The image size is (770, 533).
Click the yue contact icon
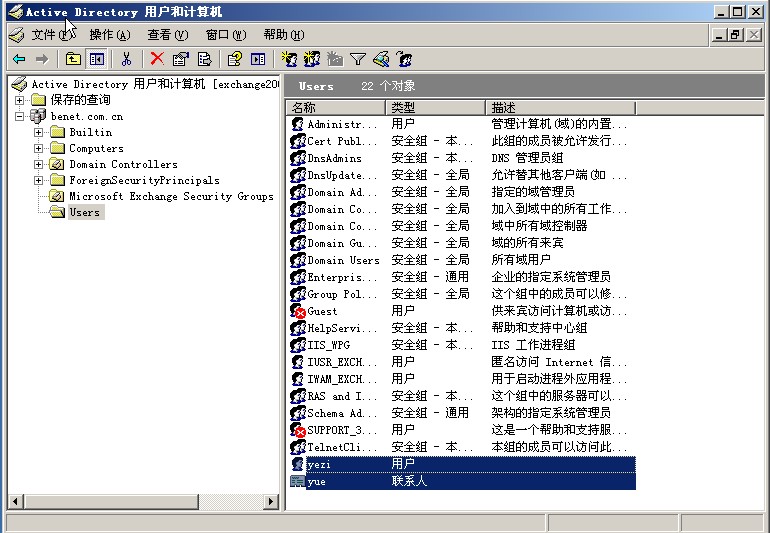tap(298, 481)
